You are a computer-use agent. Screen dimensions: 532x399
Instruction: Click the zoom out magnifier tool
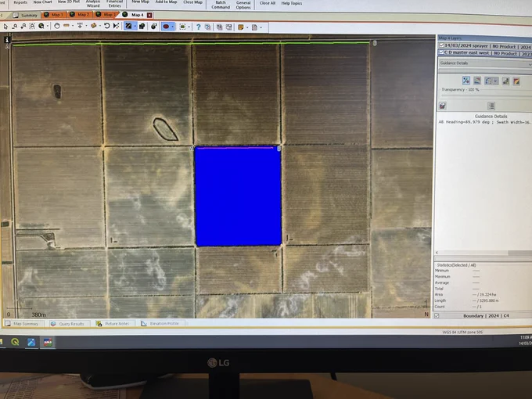pos(15,26)
